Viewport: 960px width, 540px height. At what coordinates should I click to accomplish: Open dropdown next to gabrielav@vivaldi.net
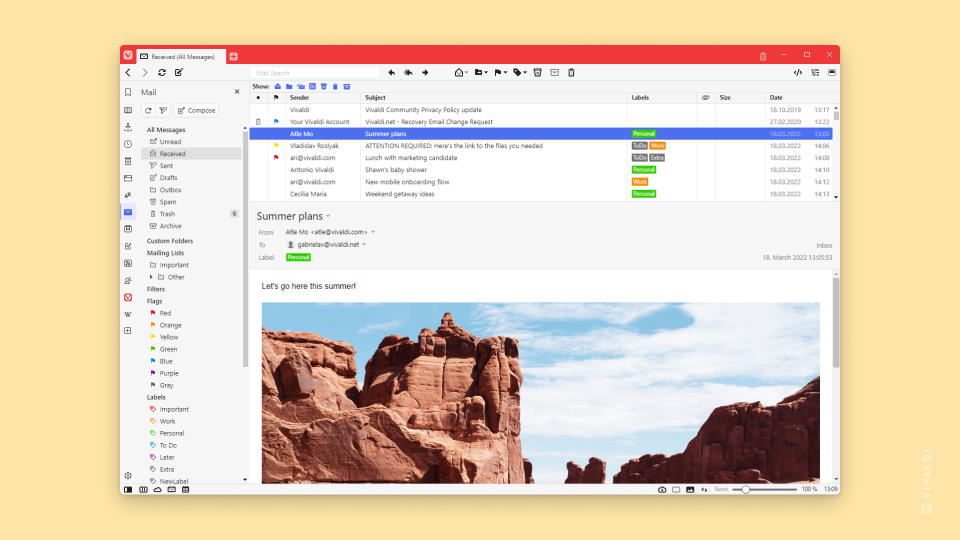click(x=364, y=245)
